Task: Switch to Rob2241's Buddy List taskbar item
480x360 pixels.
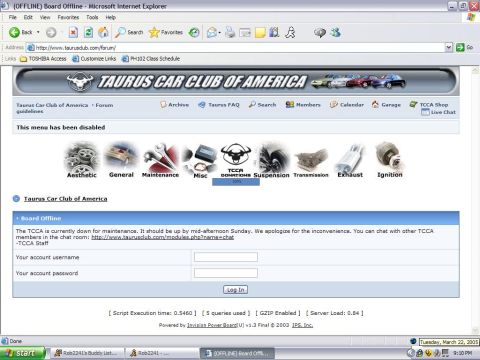Action: [86, 353]
